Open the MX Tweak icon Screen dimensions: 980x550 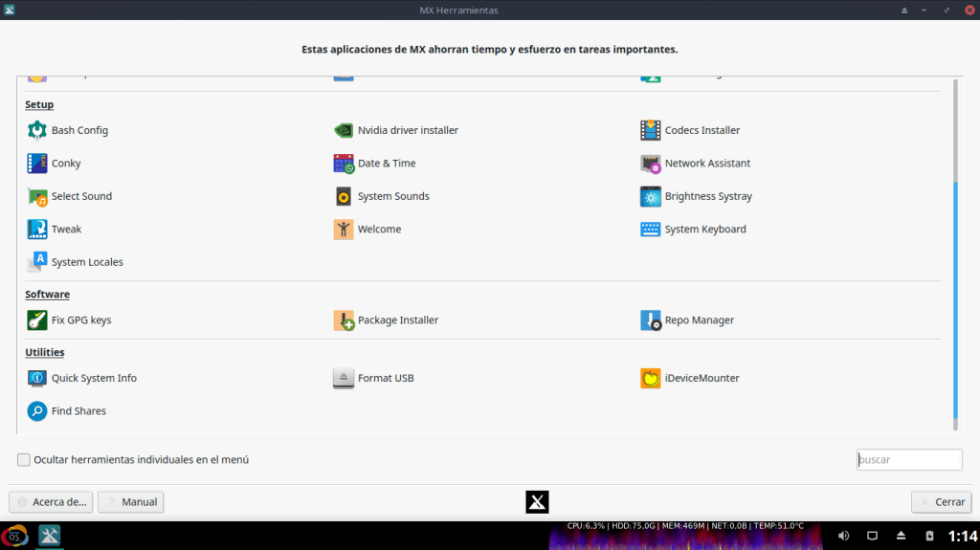37,230
